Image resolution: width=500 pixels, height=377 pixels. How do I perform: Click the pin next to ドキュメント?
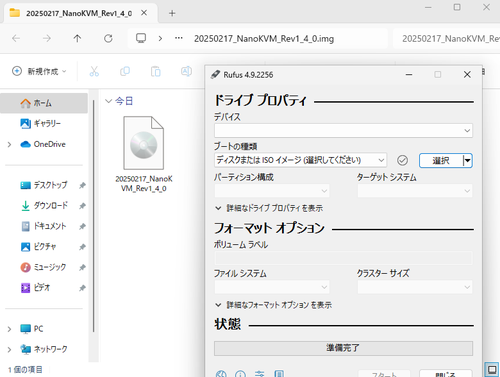pos(82,227)
